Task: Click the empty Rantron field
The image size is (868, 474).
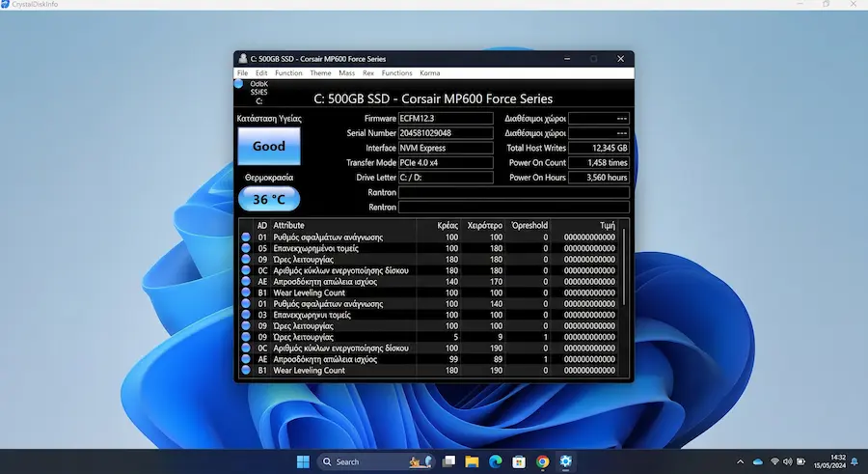Action: coord(514,192)
